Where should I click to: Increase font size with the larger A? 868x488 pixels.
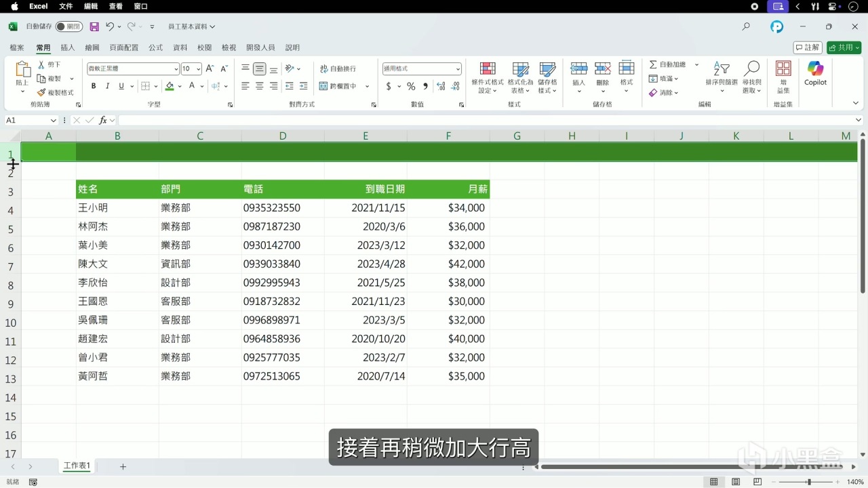pos(210,68)
